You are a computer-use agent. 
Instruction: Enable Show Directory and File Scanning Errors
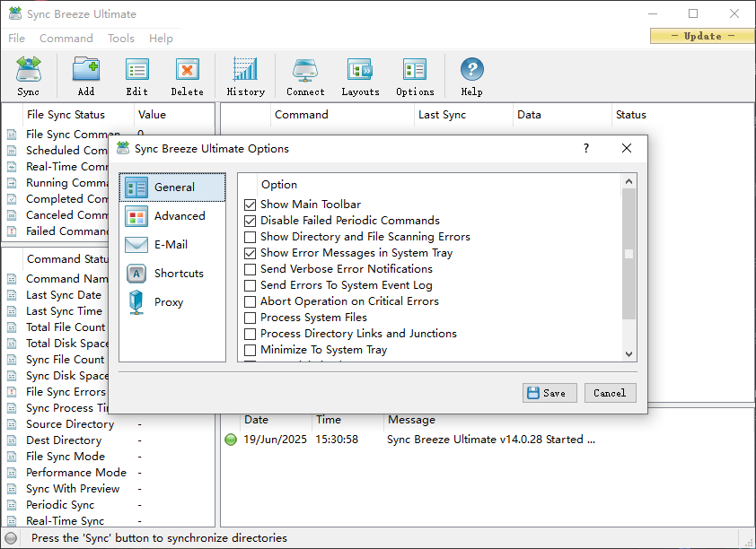click(x=250, y=237)
